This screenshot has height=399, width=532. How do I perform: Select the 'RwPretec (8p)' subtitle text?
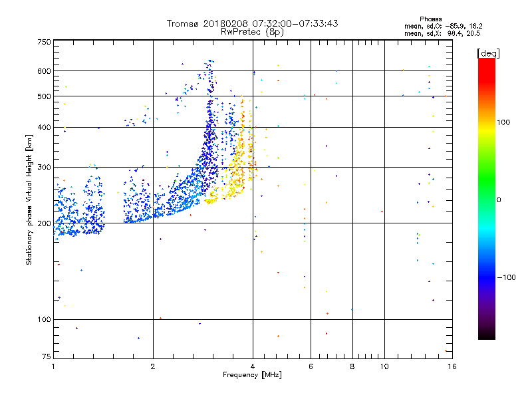[252, 32]
